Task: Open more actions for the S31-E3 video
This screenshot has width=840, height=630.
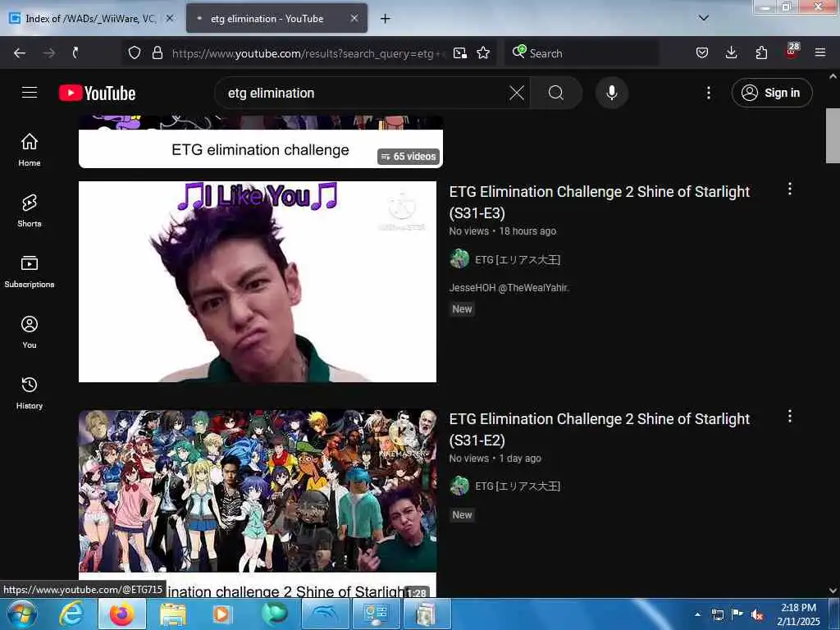Action: (790, 189)
